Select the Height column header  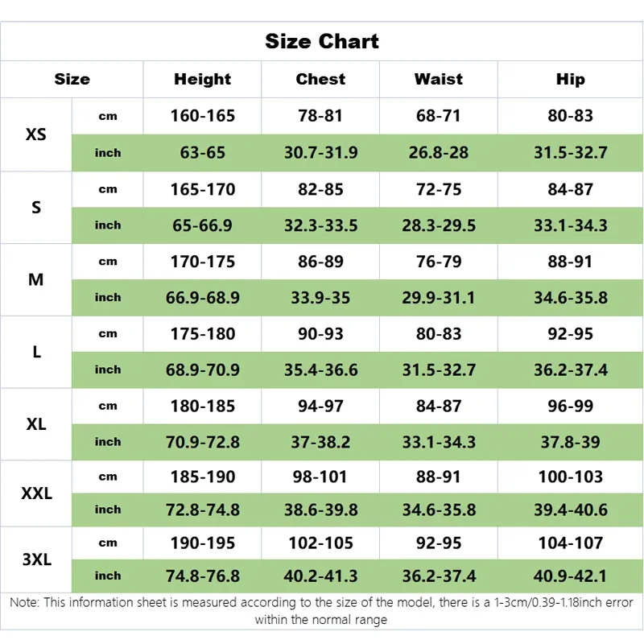(202, 79)
